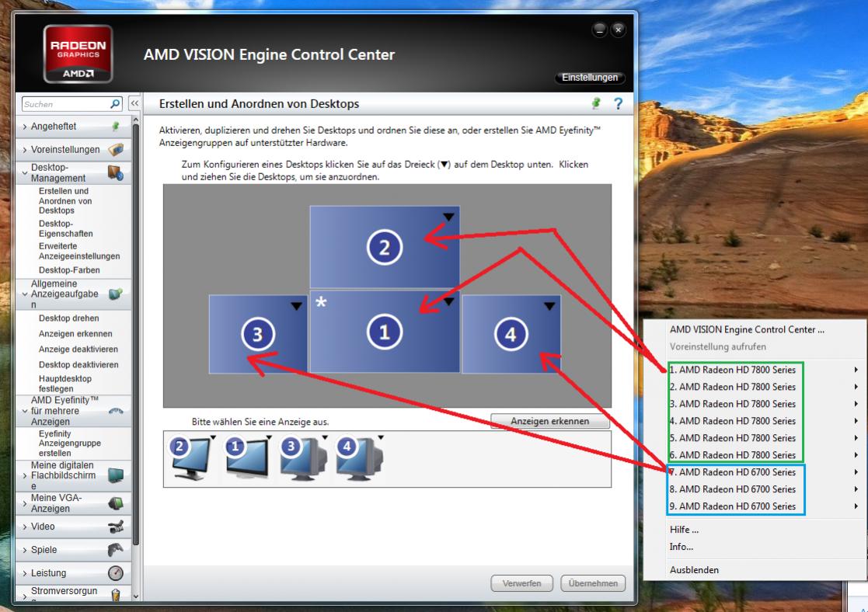Expand the Video section
Screen dimensions: 868x612
tap(24, 527)
